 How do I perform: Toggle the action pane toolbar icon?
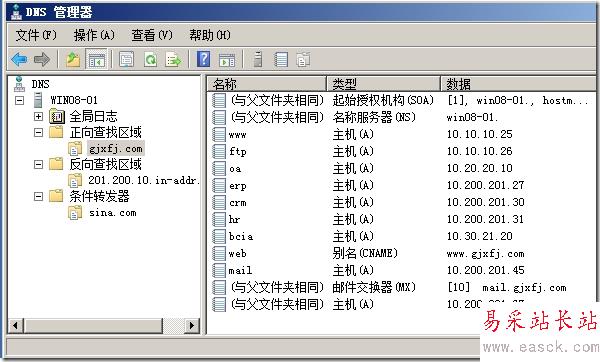click(227, 59)
